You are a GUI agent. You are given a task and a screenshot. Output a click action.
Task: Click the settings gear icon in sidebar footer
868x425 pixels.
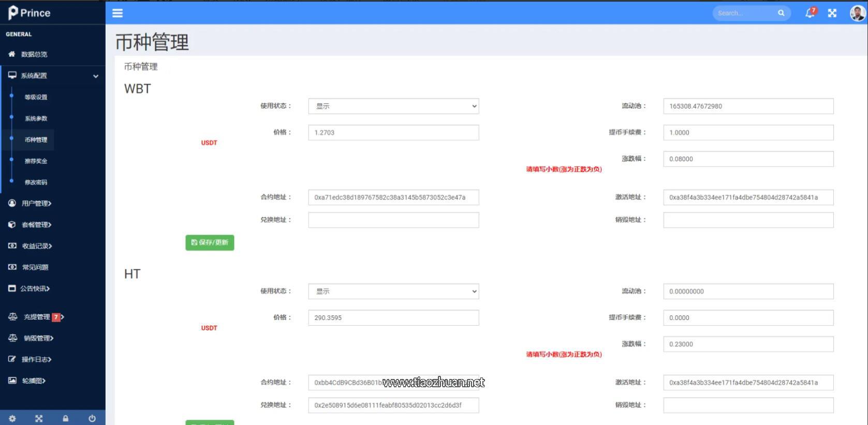12,418
